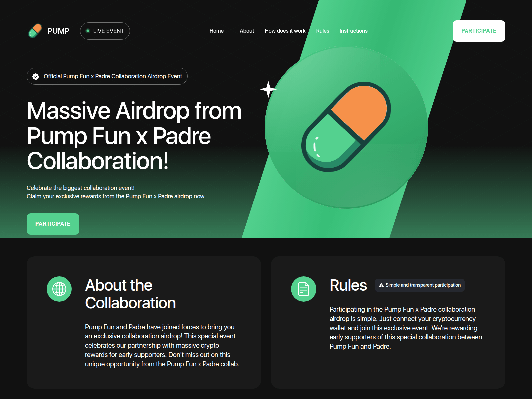This screenshot has width=532, height=399.
Task: Click the verified checkmark icon in the official badge
Action: (x=36, y=77)
